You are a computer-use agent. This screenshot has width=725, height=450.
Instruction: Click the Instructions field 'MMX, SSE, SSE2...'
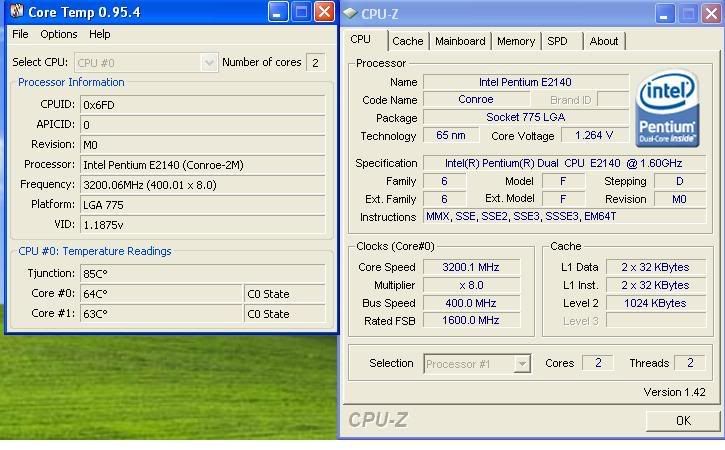[x=565, y=216]
